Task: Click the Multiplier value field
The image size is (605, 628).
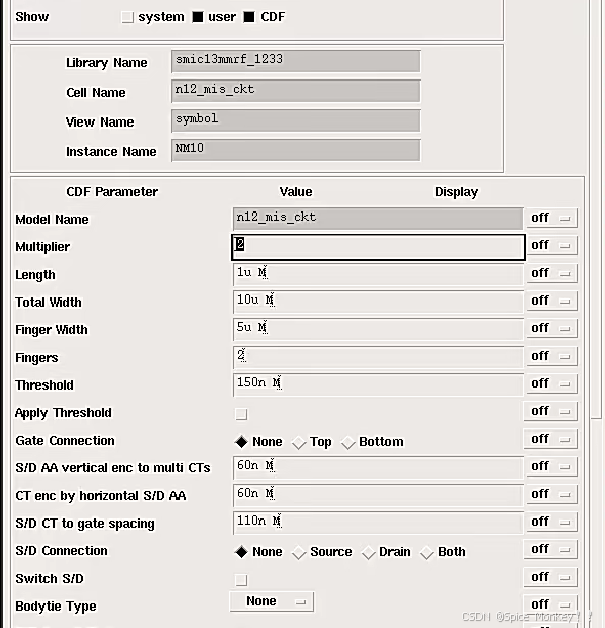Action: click(378, 247)
